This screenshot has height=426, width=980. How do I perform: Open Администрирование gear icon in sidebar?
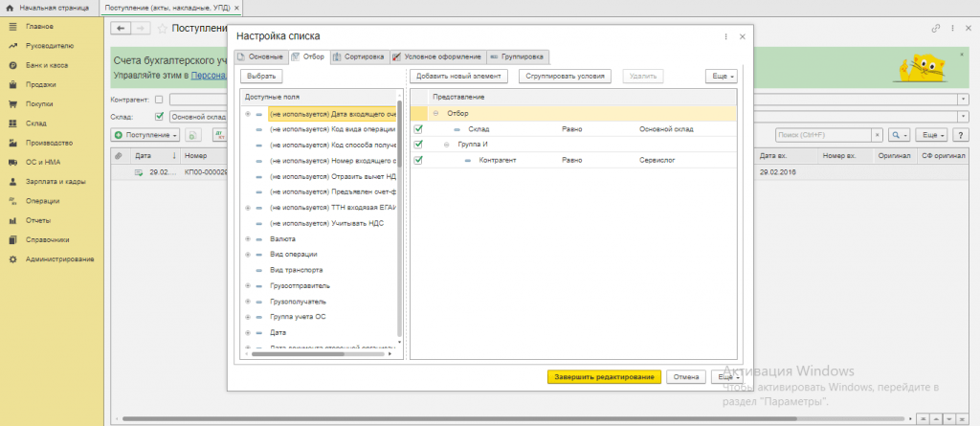pyautogui.click(x=12, y=259)
